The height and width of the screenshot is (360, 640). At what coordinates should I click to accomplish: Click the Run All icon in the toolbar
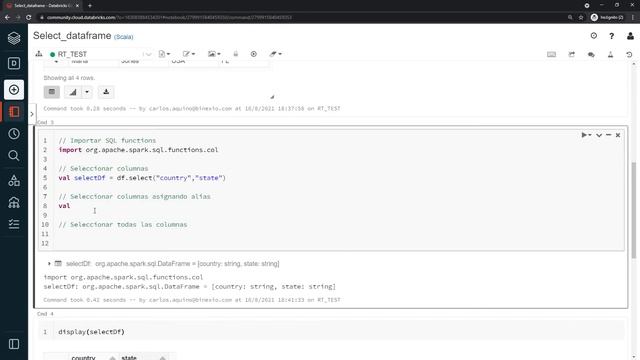(x=253, y=54)
